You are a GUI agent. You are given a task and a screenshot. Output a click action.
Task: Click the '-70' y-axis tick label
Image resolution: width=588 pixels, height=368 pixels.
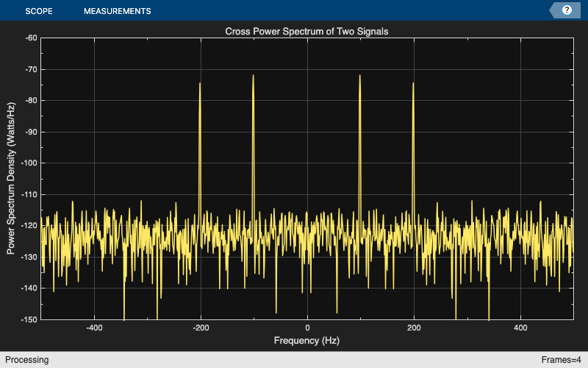(31, 69)
